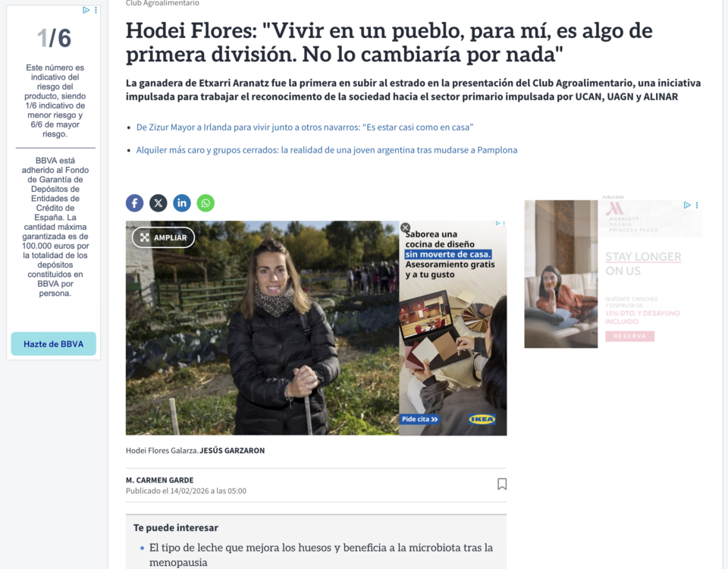Click the AdChoices icon on Marriott ad
Viewport: 728px width, 569px height.
[x=687, y=205]
